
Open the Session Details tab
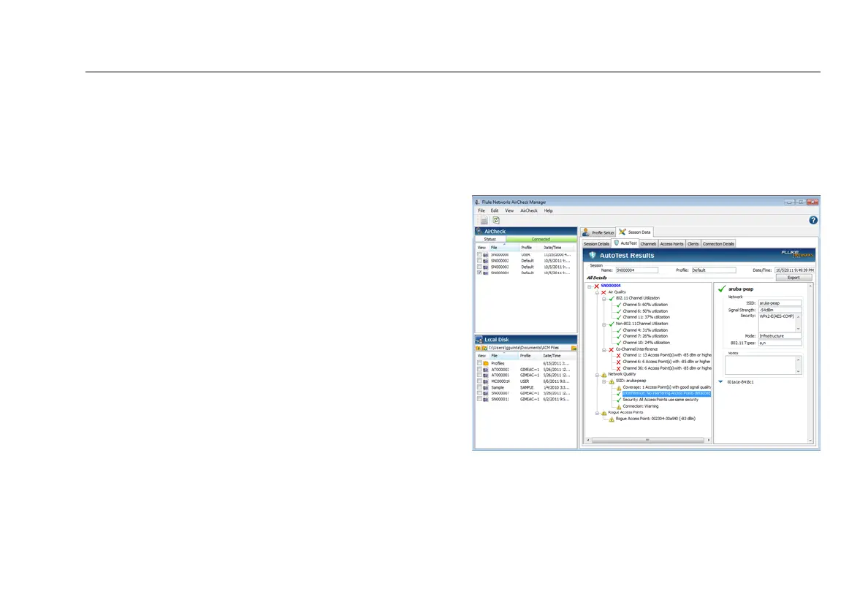(x=596, y=243)
